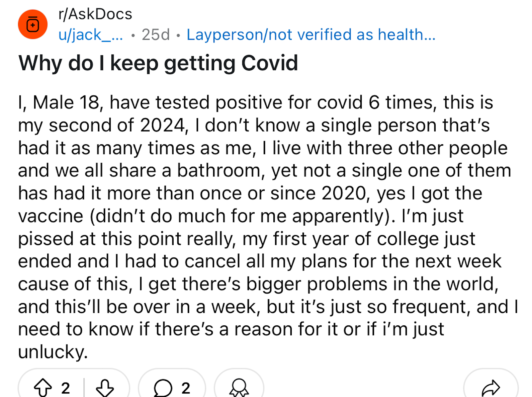Share the post with the arrow icon
This screenshot has height=397, width=532.
click(491, 388)
